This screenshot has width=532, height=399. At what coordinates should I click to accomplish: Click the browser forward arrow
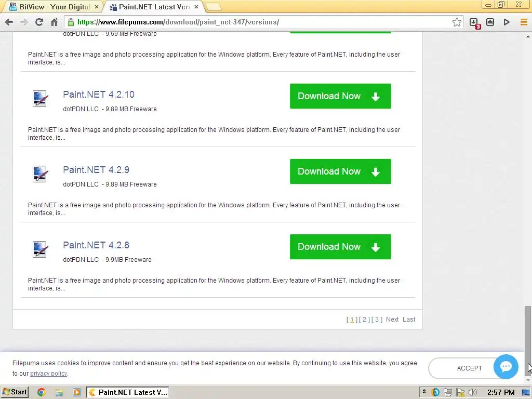pyautogui.click(x=24, y=22)
